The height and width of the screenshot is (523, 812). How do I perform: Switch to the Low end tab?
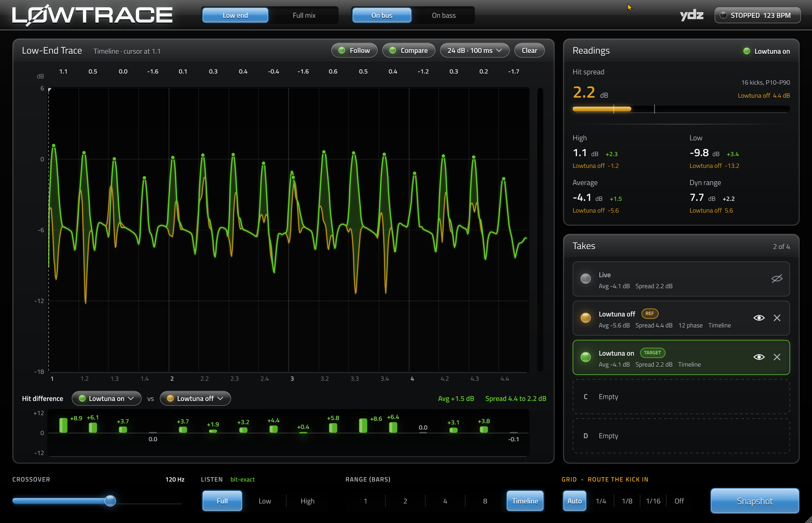(x=235, y=15)
